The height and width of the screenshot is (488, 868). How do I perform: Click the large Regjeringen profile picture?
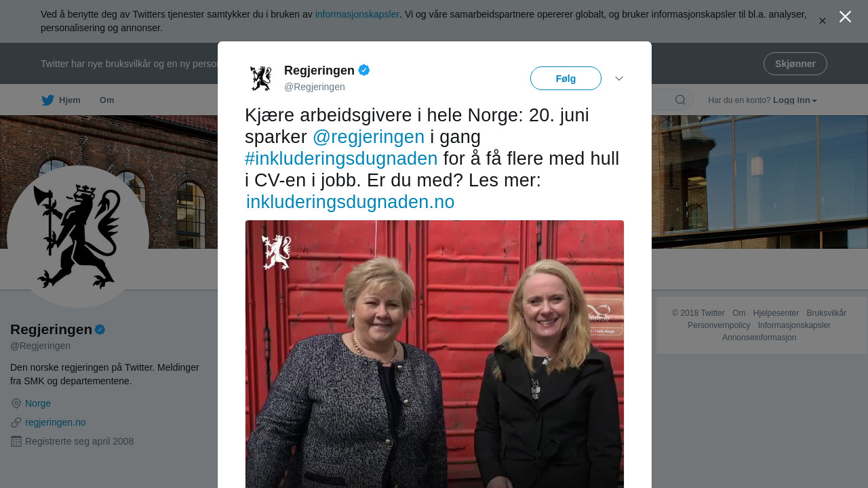[78, 237]
